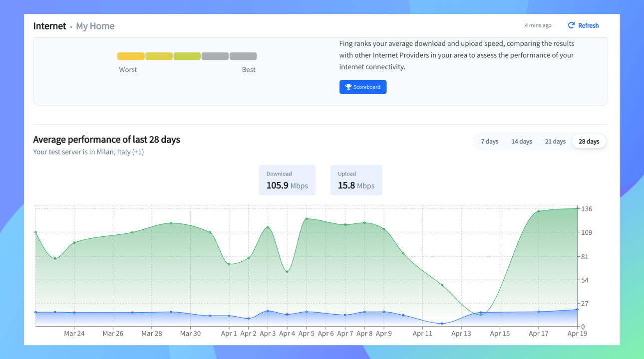This screenshot has width=644, height=359.
Task: Click the trophy icon on Scoreboard button
Action: click(348, 87)
